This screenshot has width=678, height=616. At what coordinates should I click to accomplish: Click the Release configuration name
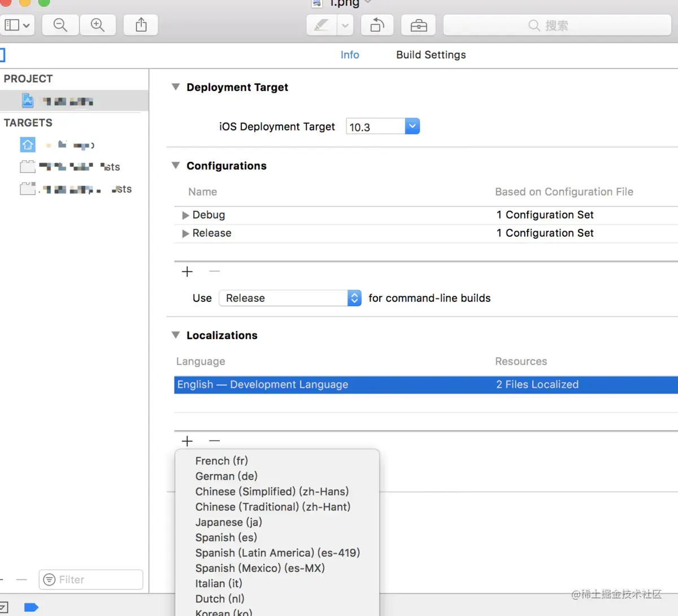pos(212,233)
